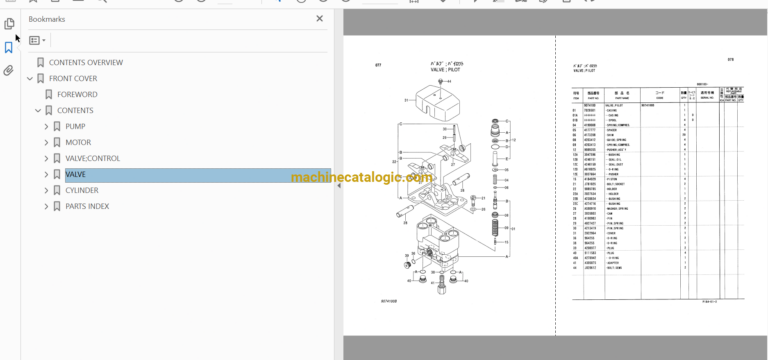Select the CONTENTS bookmark label
Screen dimensions: 768x360
point(75,111)
